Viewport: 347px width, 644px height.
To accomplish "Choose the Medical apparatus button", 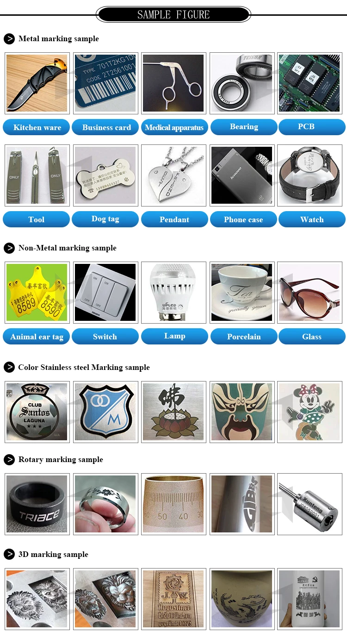I will 174,127.
